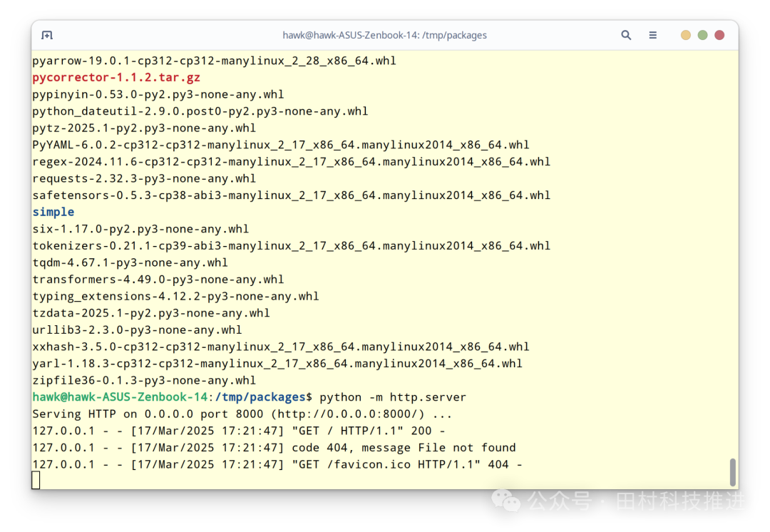770x532 pixels.
Task: Click the GET / HTTP/1.1 200 log line
Action: 239,431
